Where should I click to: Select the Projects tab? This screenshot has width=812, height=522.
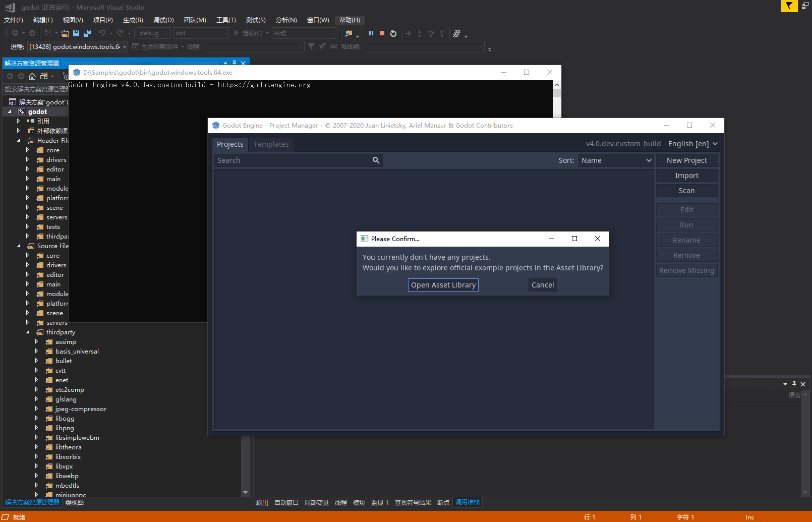(230, 144)
